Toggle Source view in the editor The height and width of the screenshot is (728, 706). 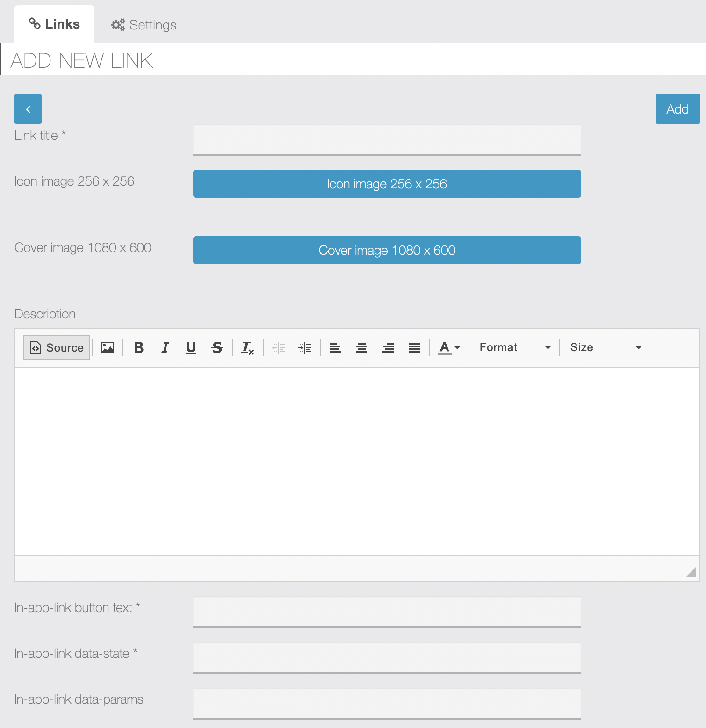(x=56, y=347)
